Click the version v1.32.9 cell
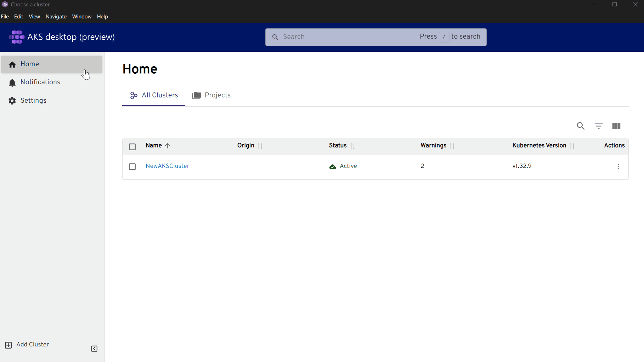The image size is (644, 362). tap(522, 166)
